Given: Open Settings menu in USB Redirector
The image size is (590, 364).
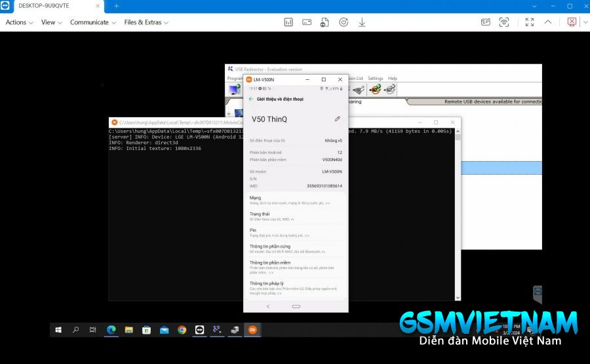Looking at the screenshot, I should (x=375, y=78).
